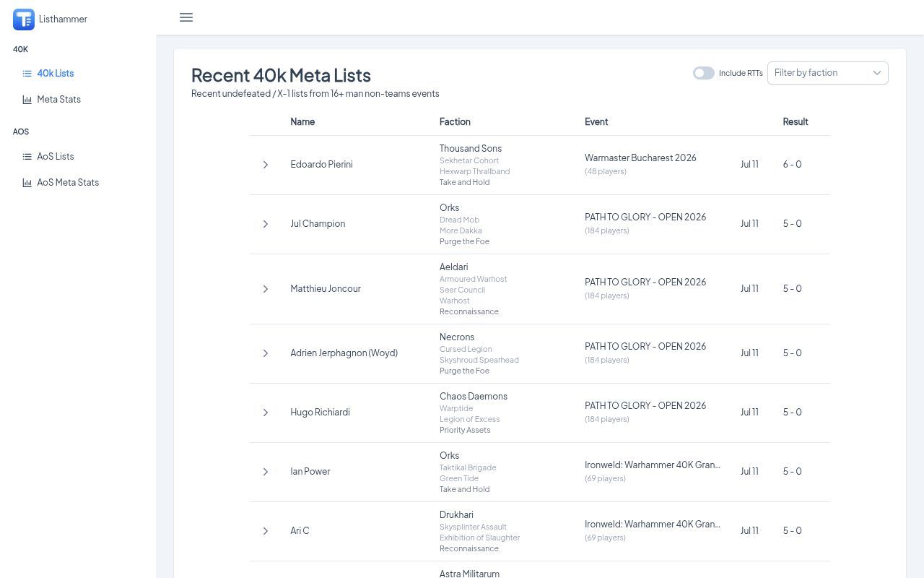This screenshot has width=924, height=578.
Task: Click Skyshroud Spearhead text
Action: coord(479,360)
